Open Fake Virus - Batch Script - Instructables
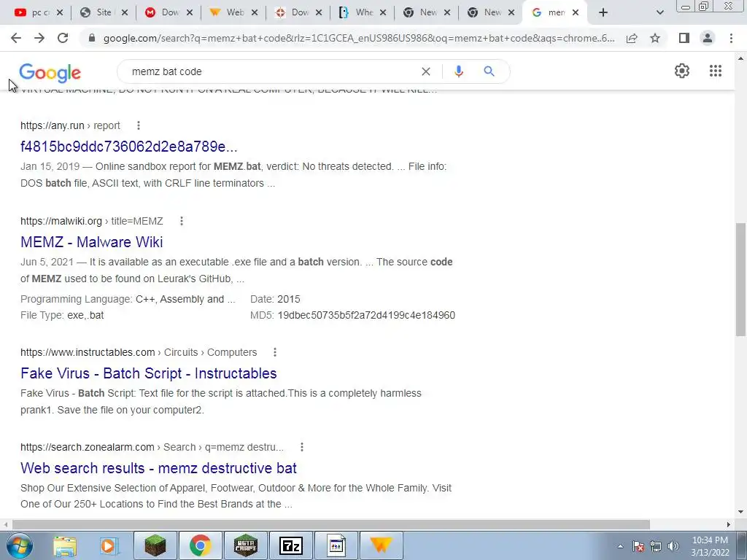 [x=149, y=373]
